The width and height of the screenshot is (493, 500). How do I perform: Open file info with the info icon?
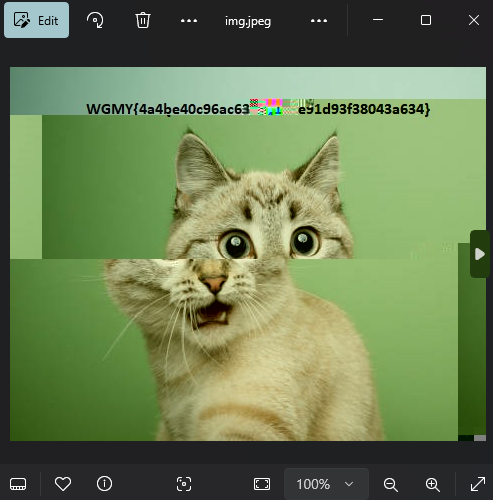click(104, 484)
